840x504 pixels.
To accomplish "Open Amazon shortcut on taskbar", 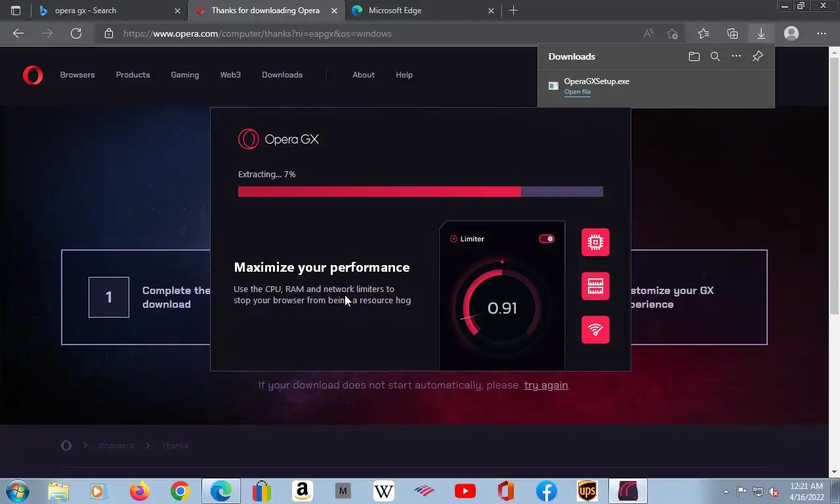I will (302, 491).
